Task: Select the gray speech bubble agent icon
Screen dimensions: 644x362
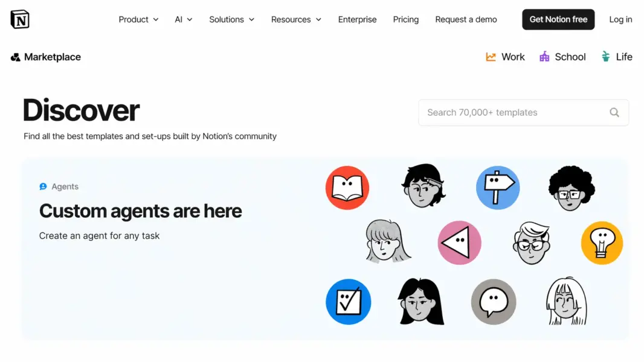Action: pyautogui.click(x=493, y=302)
